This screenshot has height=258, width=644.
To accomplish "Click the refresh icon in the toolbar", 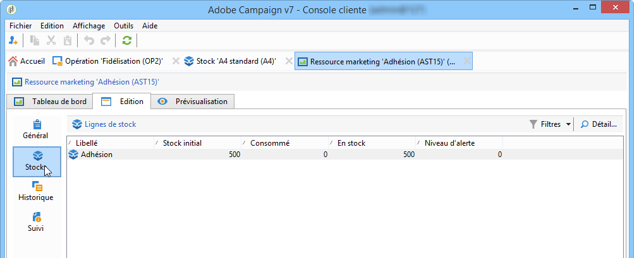I will tap(127, 40).
